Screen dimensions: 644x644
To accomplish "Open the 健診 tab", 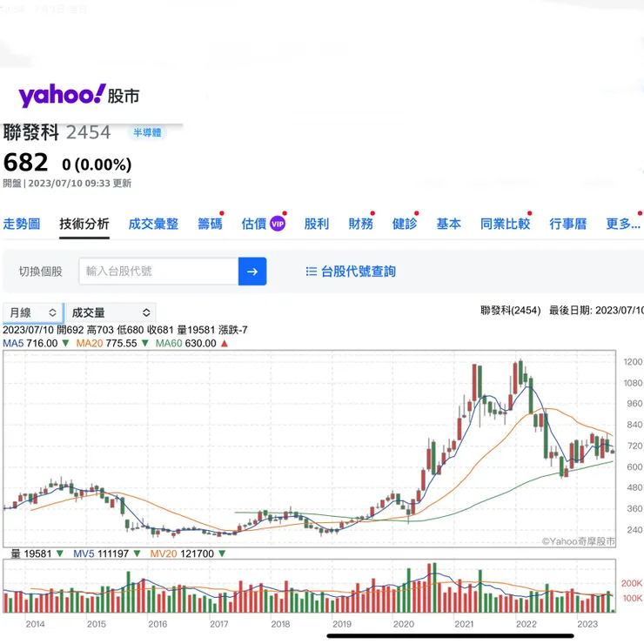I will tap(405, 225).
